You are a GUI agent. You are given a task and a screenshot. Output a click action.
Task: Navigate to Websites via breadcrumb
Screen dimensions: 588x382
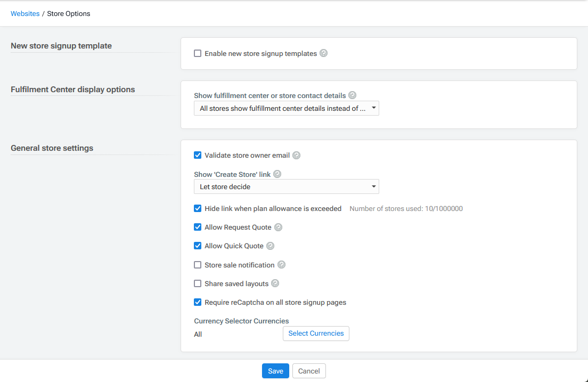pos(25,13)
